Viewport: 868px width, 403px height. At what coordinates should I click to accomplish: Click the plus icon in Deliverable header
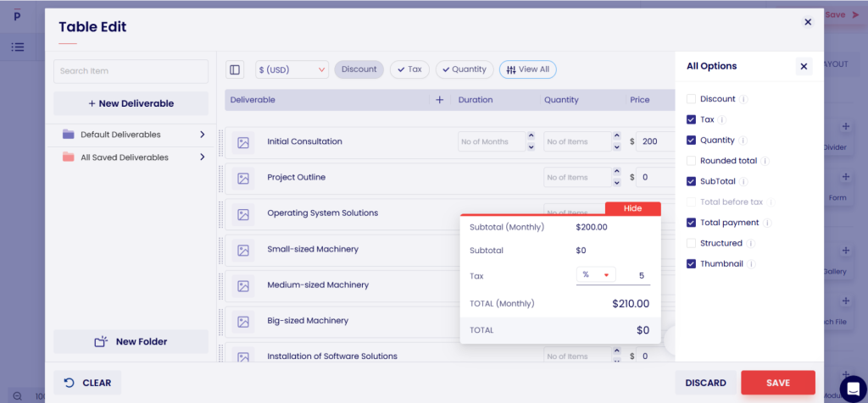click(440, 100)
